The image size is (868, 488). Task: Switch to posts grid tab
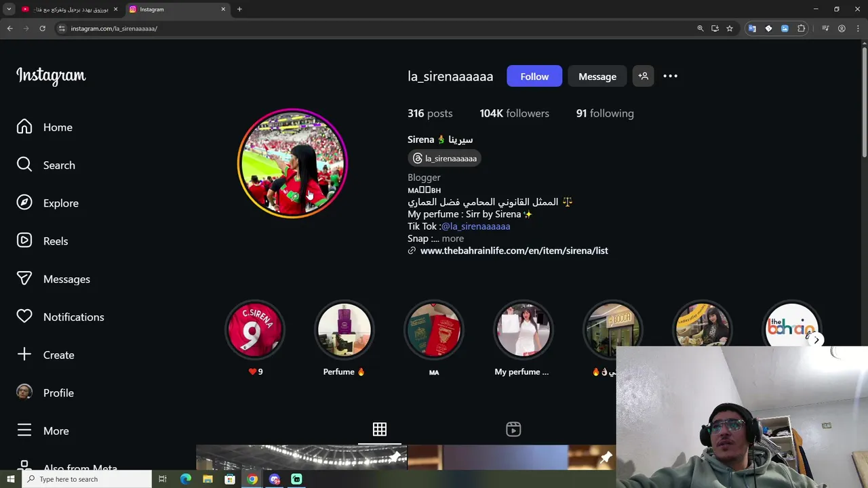(x=380, y=429)
